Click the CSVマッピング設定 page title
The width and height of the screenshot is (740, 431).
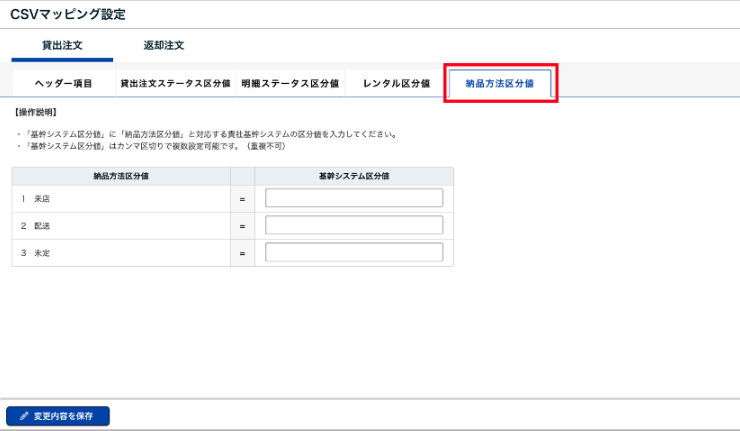[68, 14]
